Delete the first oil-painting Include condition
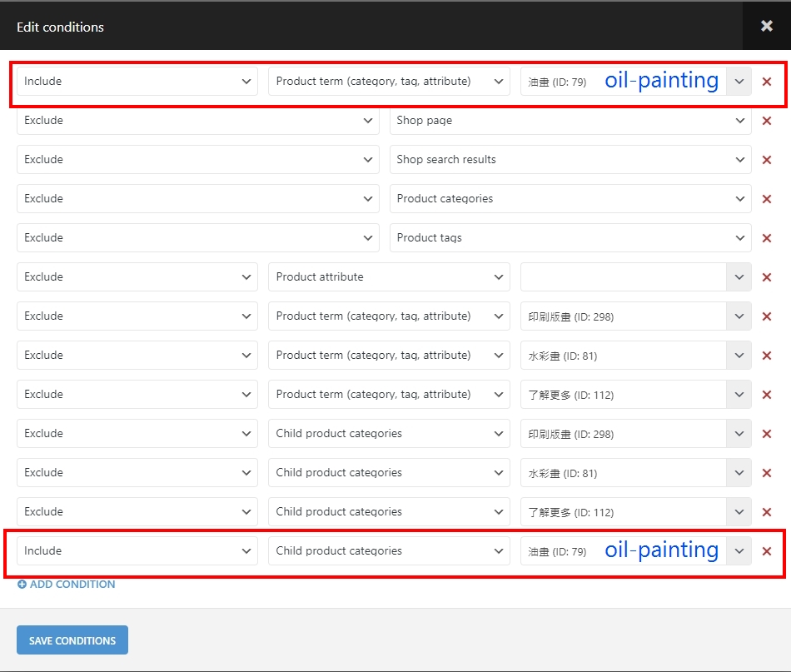 pos(766,82)
